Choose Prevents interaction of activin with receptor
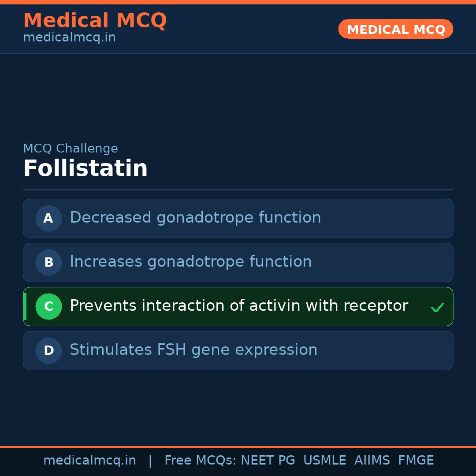The image size is (476, 476). (x=238, y=306)
